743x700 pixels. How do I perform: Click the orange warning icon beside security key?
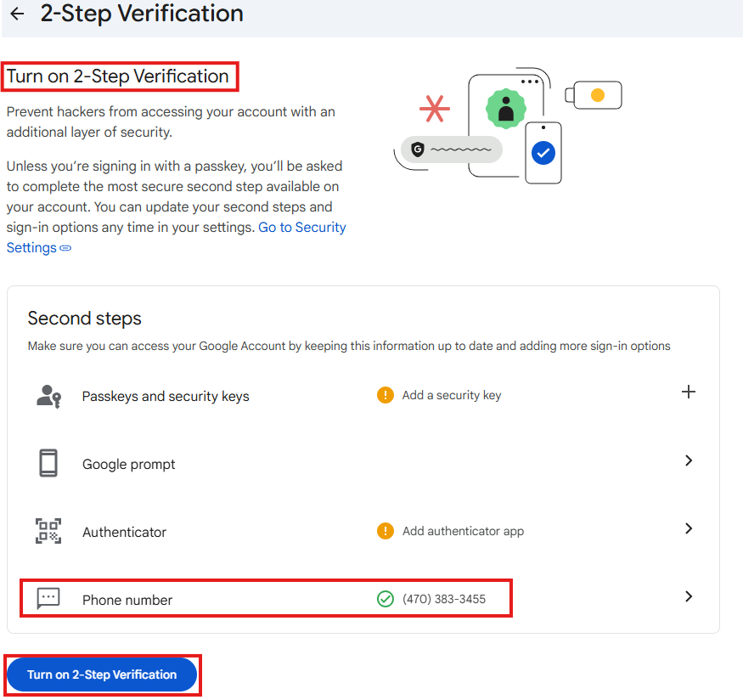pyautogui.click(x=386, y=395)
